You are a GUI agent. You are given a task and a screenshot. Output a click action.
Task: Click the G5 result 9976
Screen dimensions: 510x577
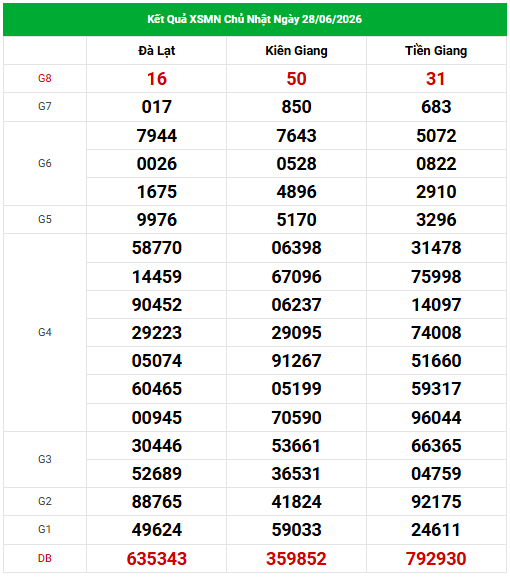coord(157,220)
